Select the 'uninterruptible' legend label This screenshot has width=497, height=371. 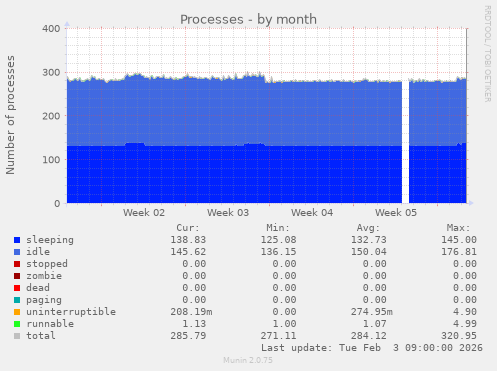coord(71,312)
